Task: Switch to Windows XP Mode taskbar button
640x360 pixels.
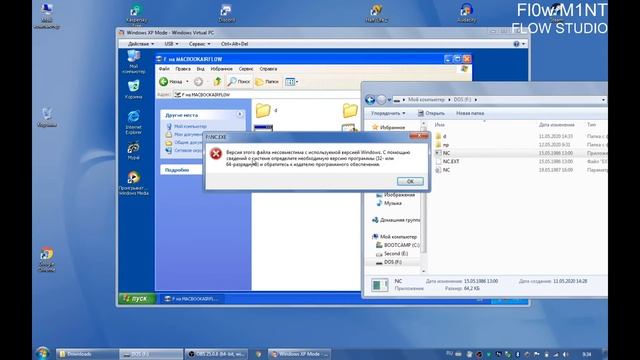Action: tap(299, 354)
